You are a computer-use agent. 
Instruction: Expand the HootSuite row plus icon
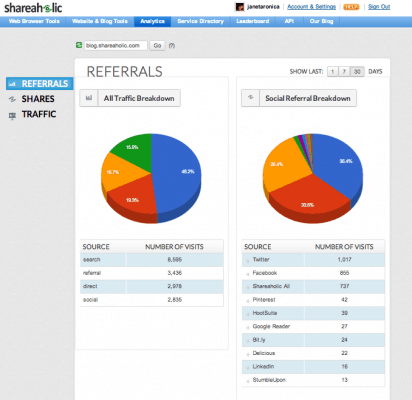coord(248,314)
